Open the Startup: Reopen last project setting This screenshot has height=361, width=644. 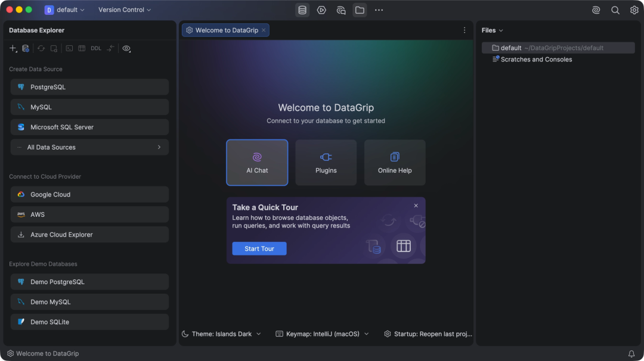pos(428,334)
